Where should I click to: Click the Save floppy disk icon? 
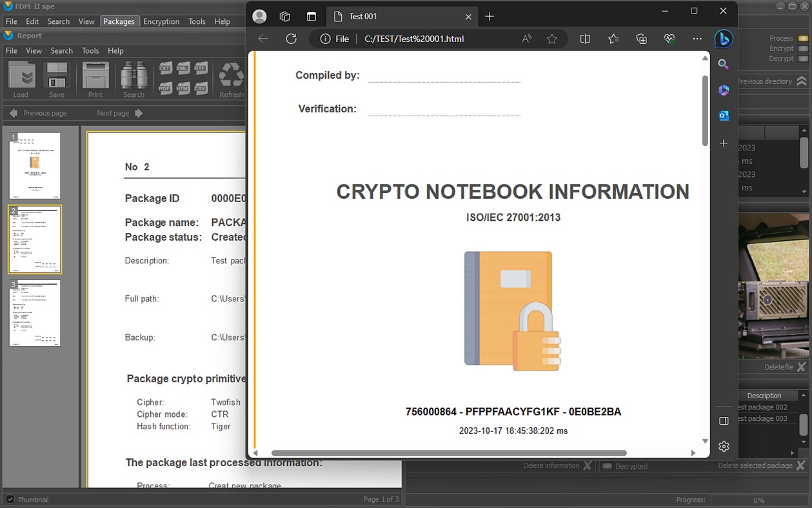click(57, 76)
